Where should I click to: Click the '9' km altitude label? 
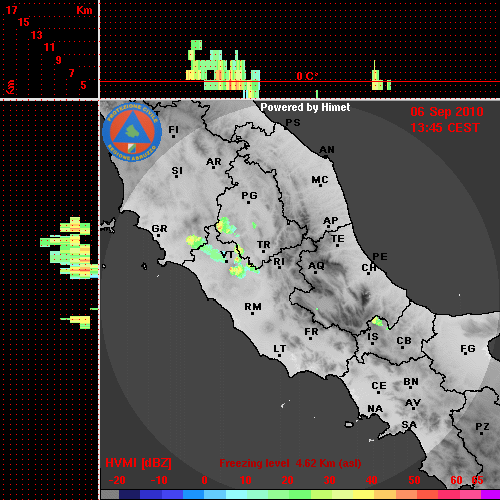point(59,60)
